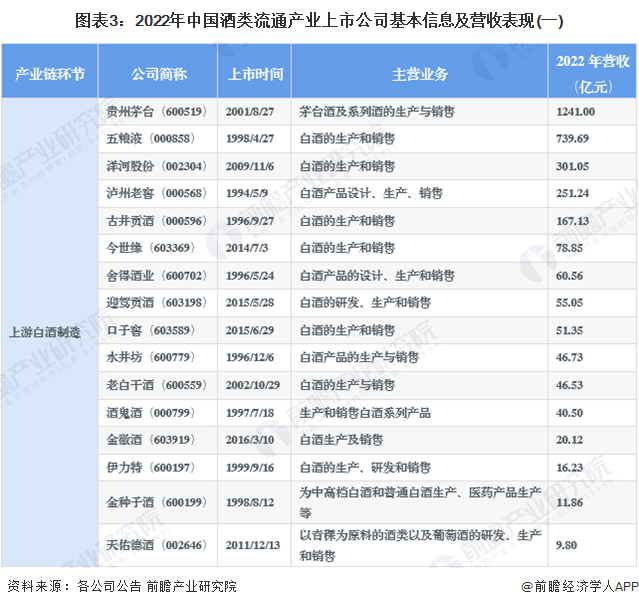
Task: Click revenue value 739.69
Action: [x=572, y=139]
